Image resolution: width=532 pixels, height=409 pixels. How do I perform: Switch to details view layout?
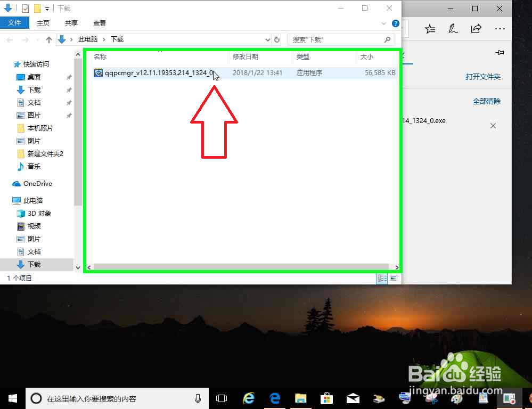382,279
